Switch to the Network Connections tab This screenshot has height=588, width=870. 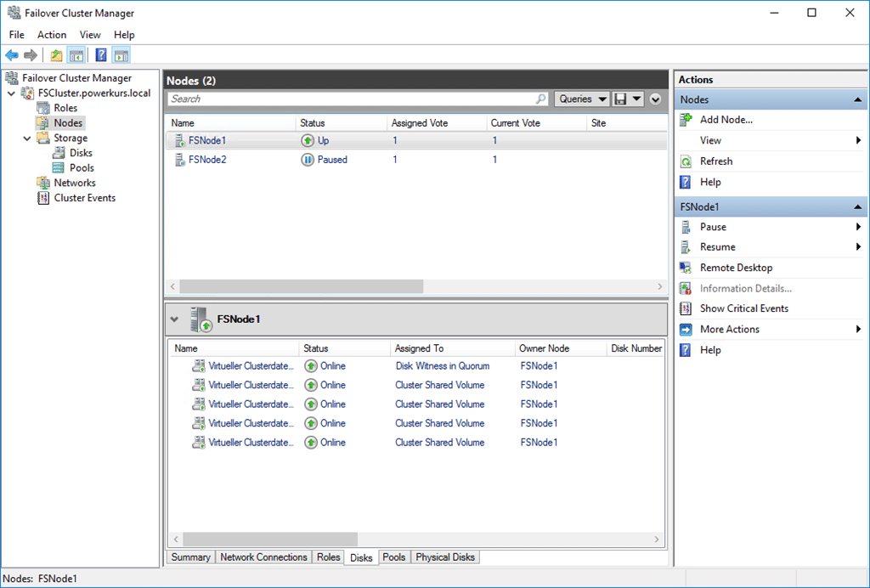click(263, 557)
